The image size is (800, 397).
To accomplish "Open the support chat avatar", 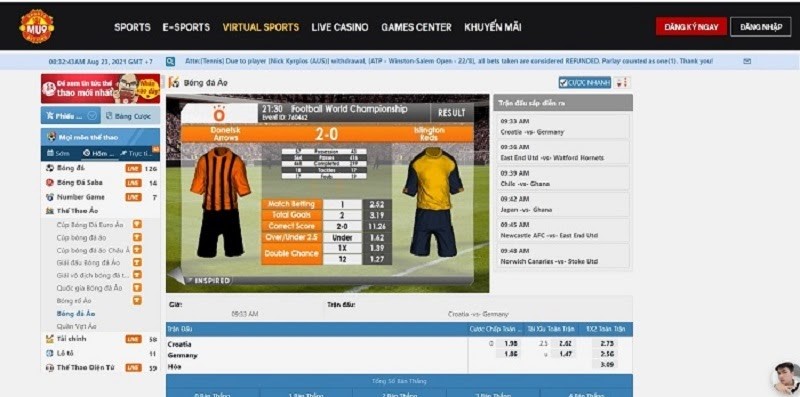I will click(785, 378).
